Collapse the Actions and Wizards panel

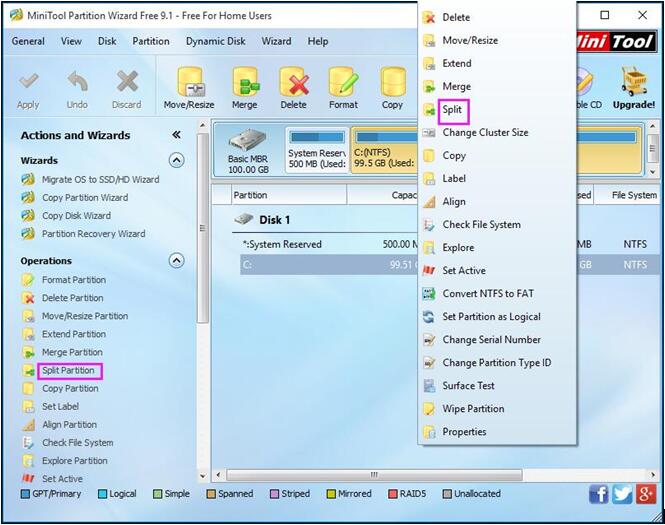pyautogui.click(x=176, y=135)
